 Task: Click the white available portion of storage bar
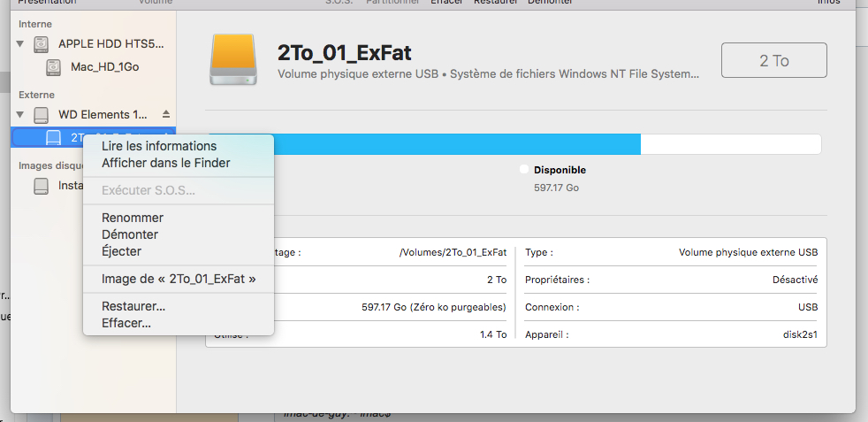pos(731,144)
